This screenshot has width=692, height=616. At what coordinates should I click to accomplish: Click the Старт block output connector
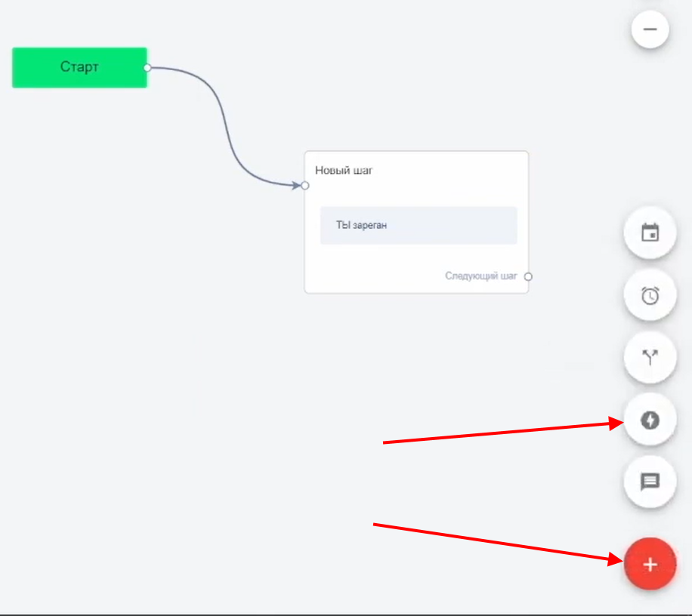[147, 67]
